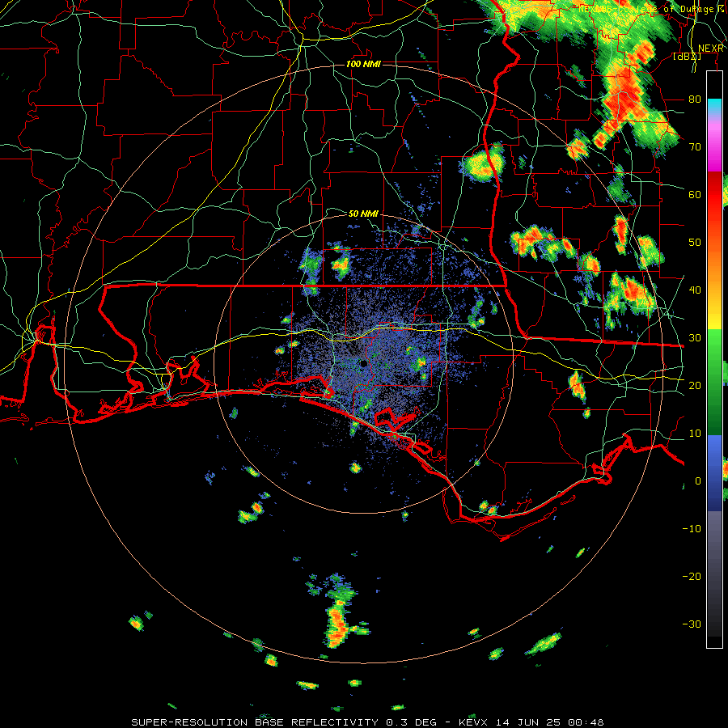Click the "100 NMI" range ring label
The height and width of the screenshot is (728, 728).
tap(363, 64)
